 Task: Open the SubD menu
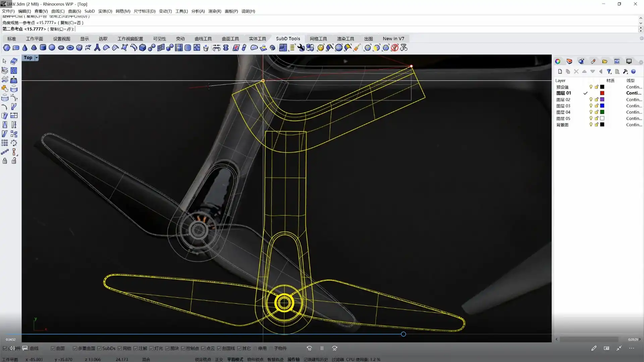click(89, 11)
